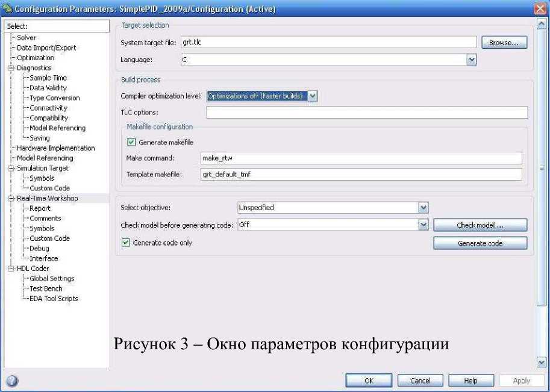Select Symbols under Simulation Target
The height and width of the screenshot is (392, 550).
click(42, 178)
